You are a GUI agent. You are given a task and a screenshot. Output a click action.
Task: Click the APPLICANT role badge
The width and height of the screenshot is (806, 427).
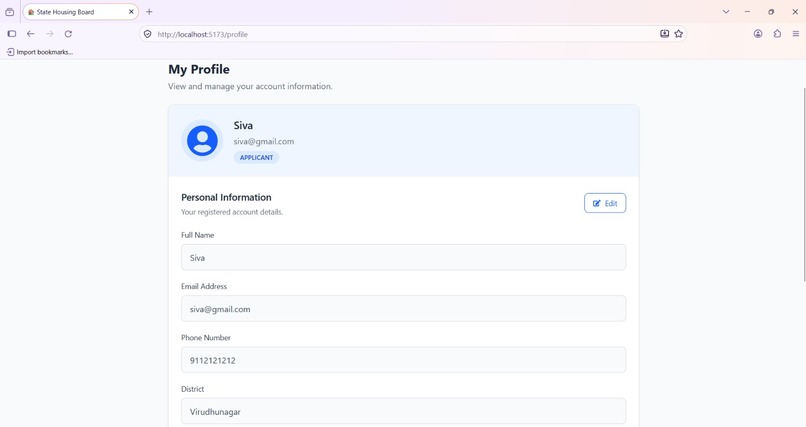[x=256, y=158]
